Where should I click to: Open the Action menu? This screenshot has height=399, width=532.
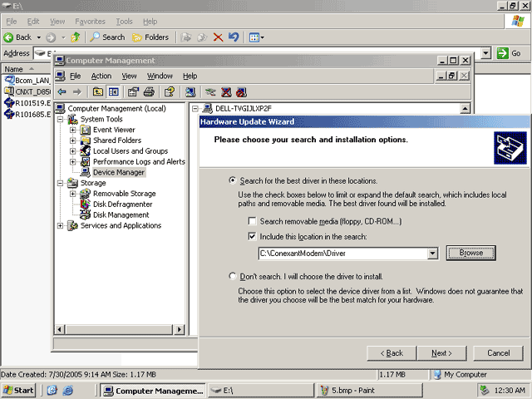(x=101, y=76)
